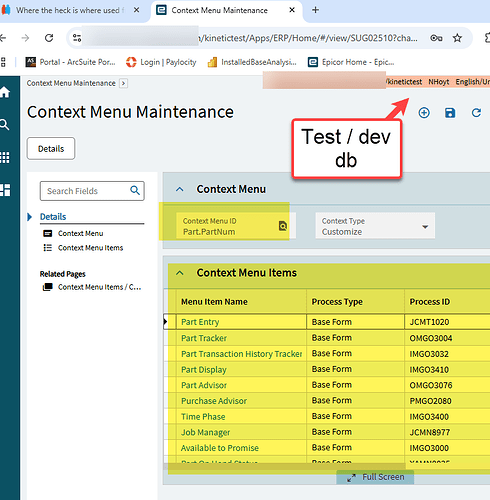490x500 pixels.
Task: Click the Details button
Action: 51,149
